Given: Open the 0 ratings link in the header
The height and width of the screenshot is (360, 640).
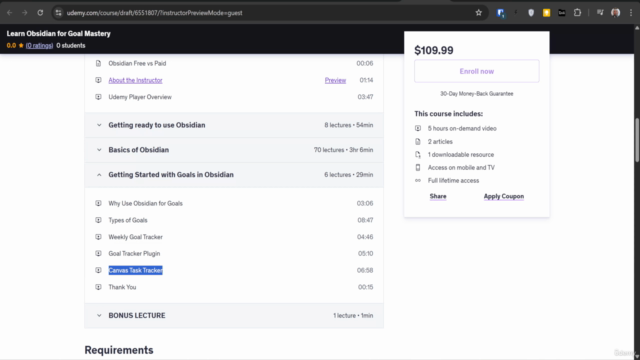Looking at the screenshot, I should pyautogui.click(x=39, y=46).
